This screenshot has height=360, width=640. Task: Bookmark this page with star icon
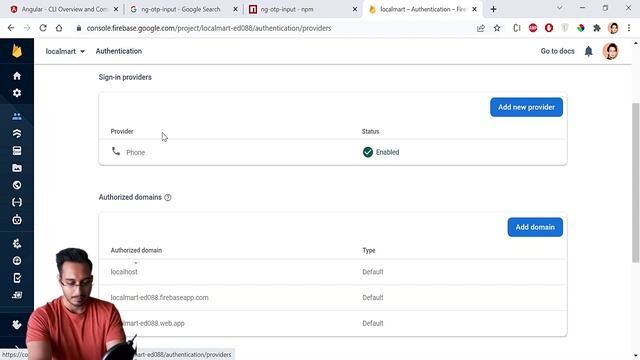497,28
